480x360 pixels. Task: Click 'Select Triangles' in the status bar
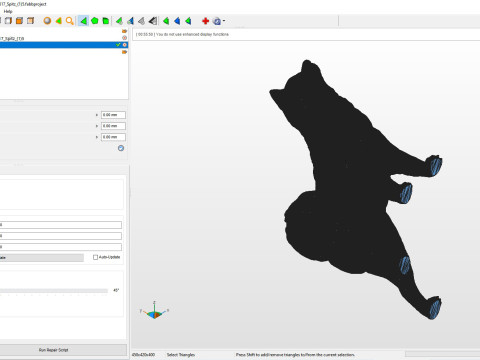[181, 355]
